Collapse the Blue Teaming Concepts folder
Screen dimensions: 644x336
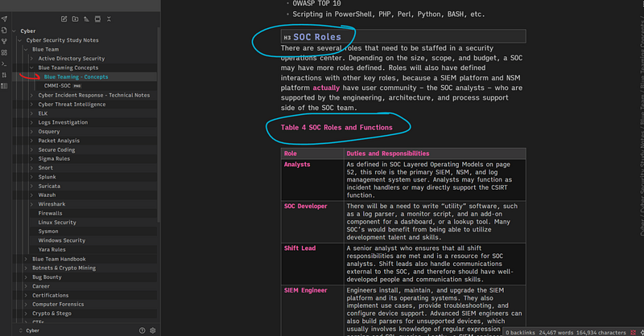coord(31,68)
